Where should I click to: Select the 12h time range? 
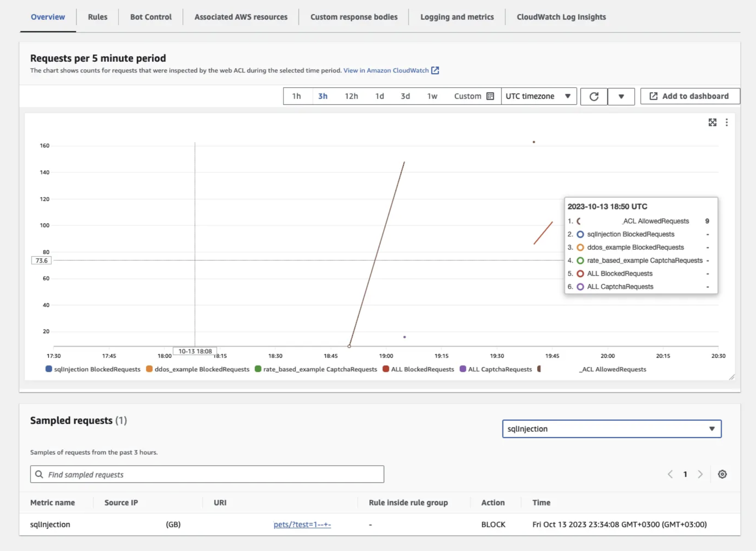[x=351, y=96]
